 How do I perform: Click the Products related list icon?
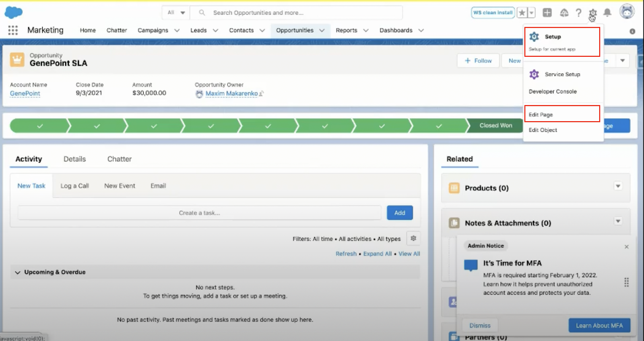click(x=454, y=188)
